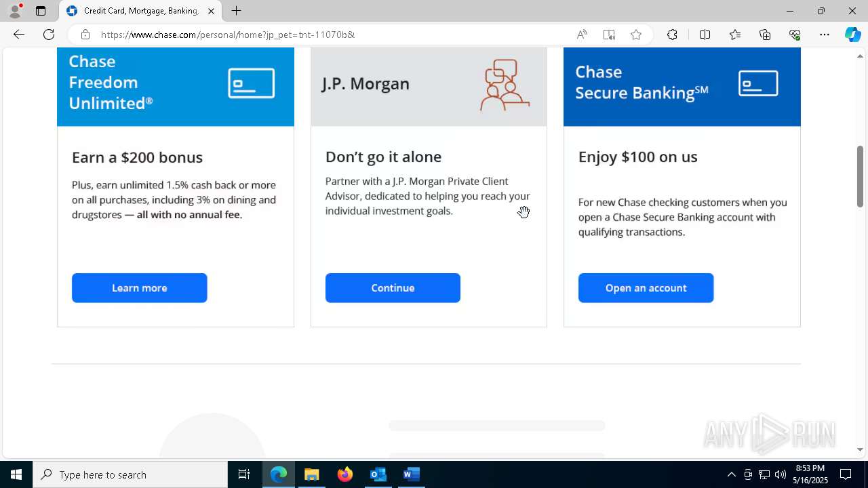
Task: Open Word from taskbar
Action: tap(411, 474)
